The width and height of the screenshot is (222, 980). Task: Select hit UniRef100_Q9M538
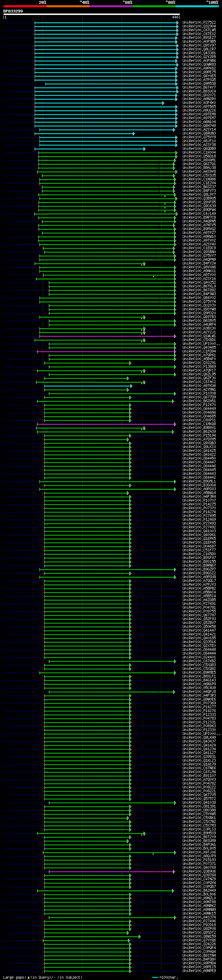coord(199,84)
